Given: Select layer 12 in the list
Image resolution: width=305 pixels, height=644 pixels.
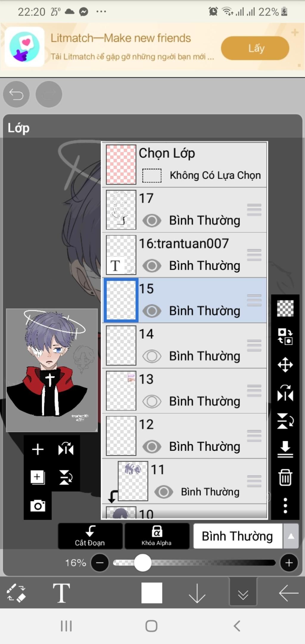Looking at the screenshot, I should click(x=184, y=436).
